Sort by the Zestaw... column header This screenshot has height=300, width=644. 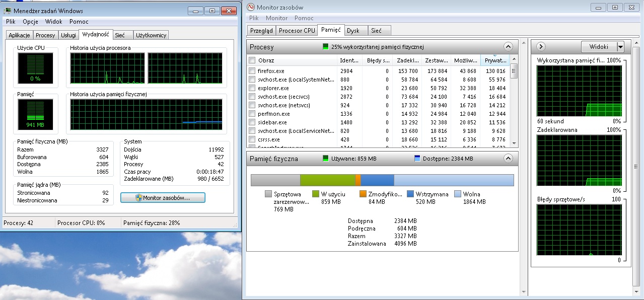coord(436,60)
